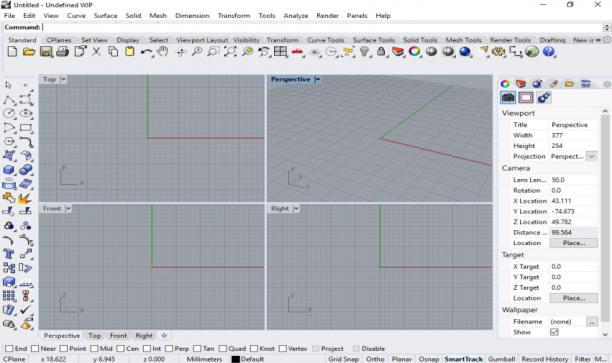612x363 pixels.
Task: Select the Front viewport tab at bottom
Action: tap(118, 336)
